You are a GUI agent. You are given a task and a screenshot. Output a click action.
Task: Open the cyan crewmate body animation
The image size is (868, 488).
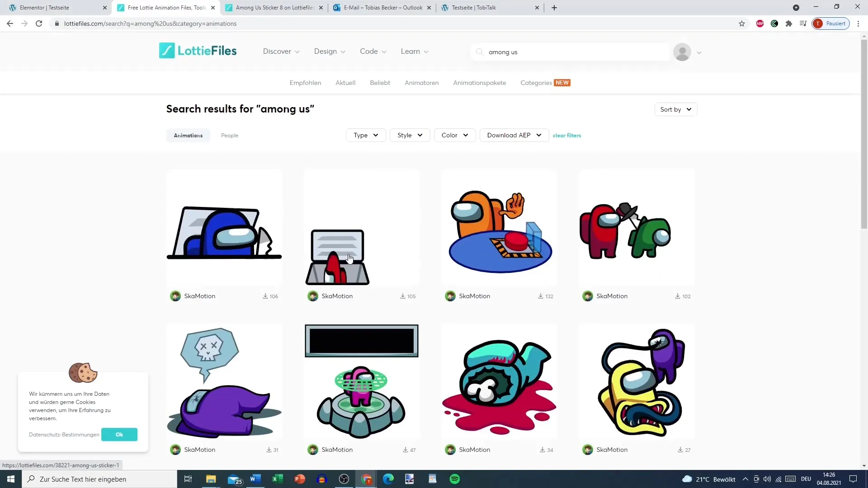coord(499,381)
